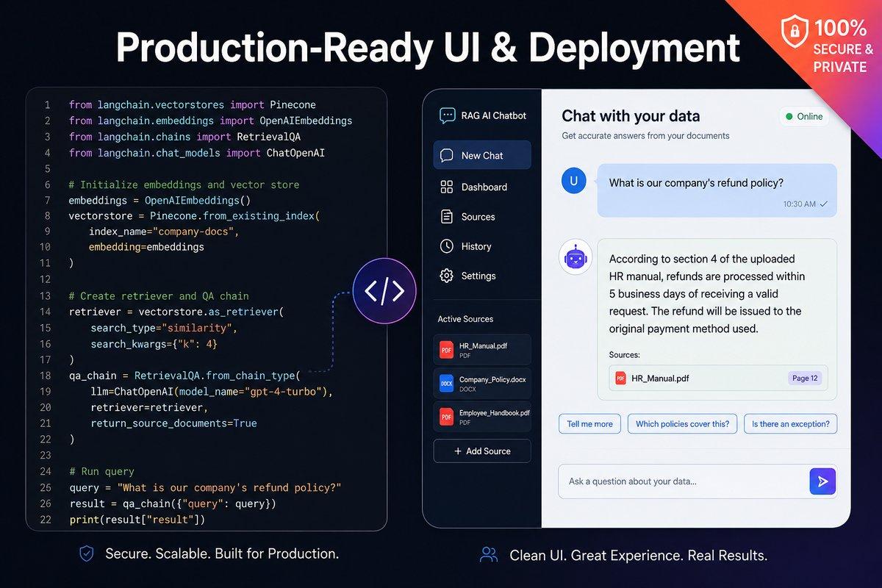Click the query string assignment code line
The width and height of the screenshot is (882, 588).
[x=205, y=487]
